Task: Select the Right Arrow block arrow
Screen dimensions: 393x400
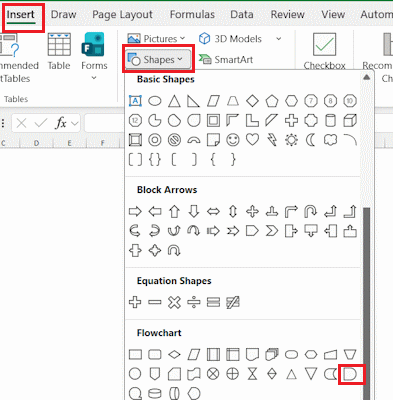Action: click(x=135, y=211)
